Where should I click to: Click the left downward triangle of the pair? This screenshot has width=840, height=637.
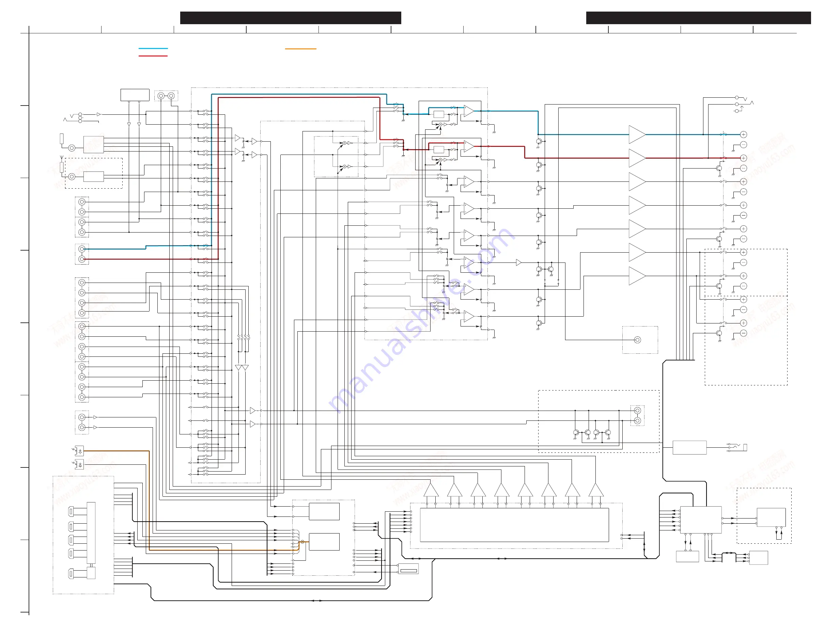tap(238, 368)
